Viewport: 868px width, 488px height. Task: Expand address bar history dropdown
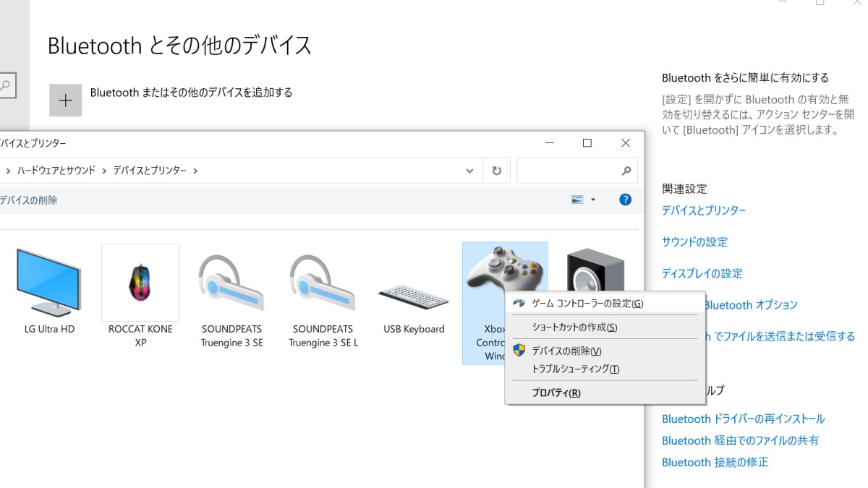pos(469,171)
